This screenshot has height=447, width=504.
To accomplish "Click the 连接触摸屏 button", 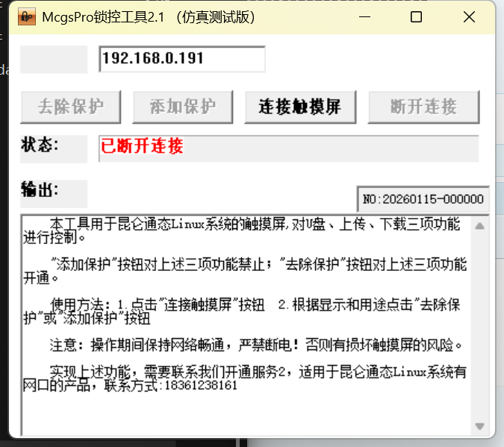I will pyautogui.click(x=299, y=107).
